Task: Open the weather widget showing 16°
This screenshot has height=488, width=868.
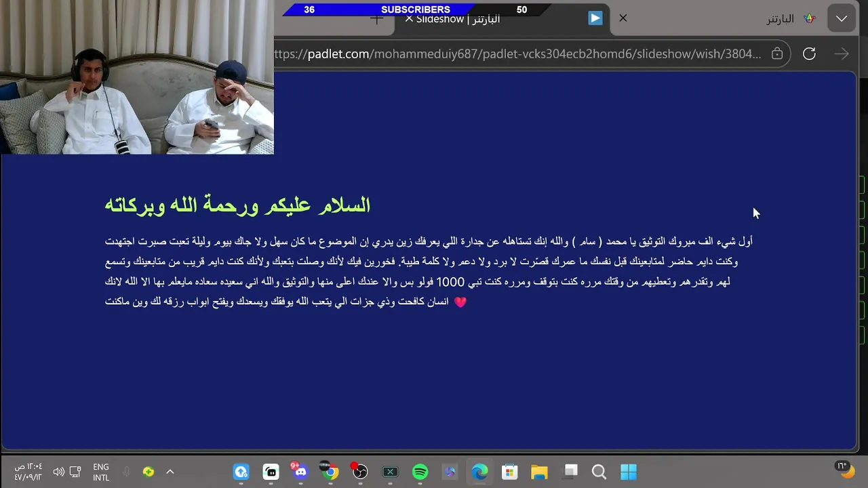Action: [x=845, y=470]
